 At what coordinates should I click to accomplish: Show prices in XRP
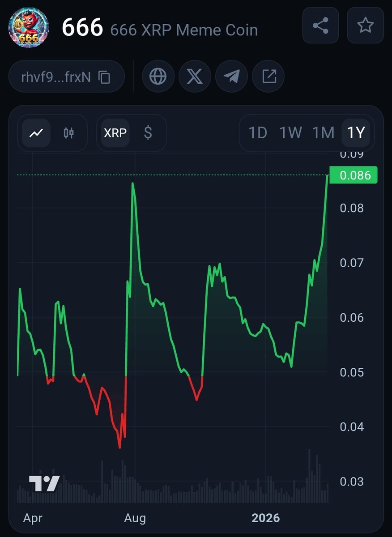[115, 133]
